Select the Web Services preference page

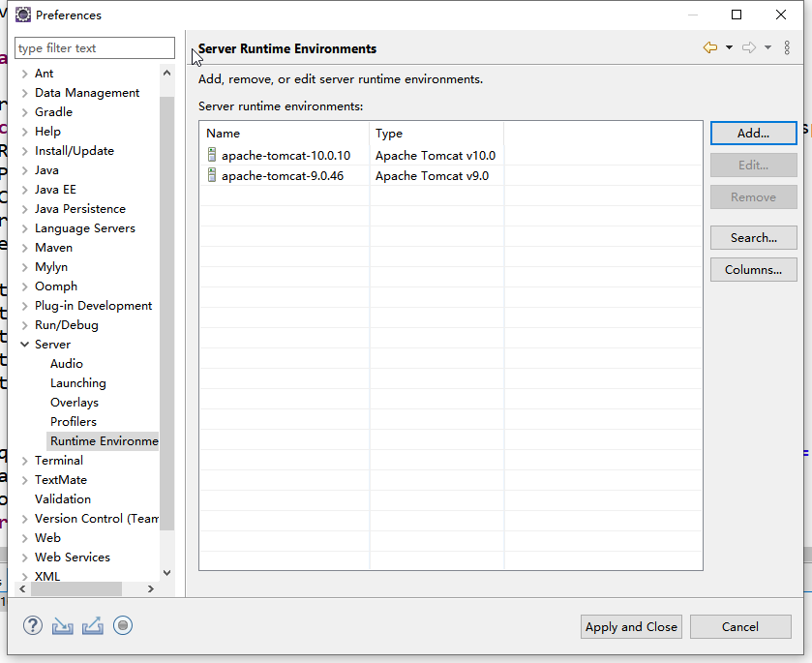click(x=72, y=557)
